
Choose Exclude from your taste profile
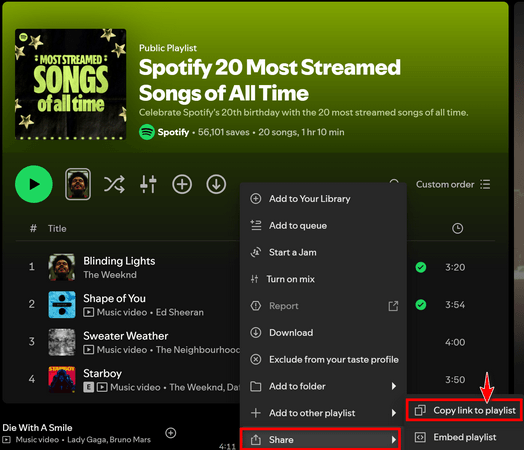click(x=323, y=359)
